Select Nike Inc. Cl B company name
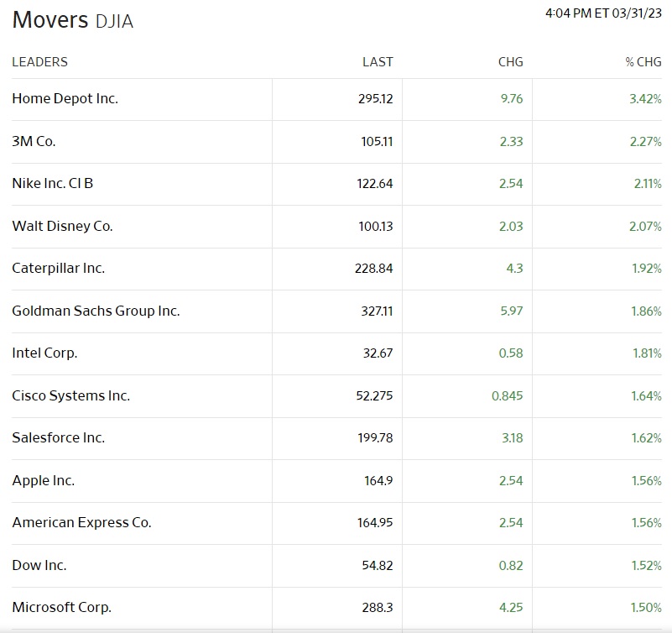 pyautogui.click(x=53, y=183)
